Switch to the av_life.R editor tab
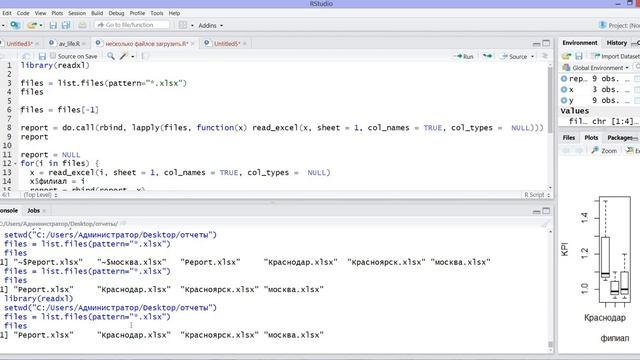640x360 pixels. 69,43
